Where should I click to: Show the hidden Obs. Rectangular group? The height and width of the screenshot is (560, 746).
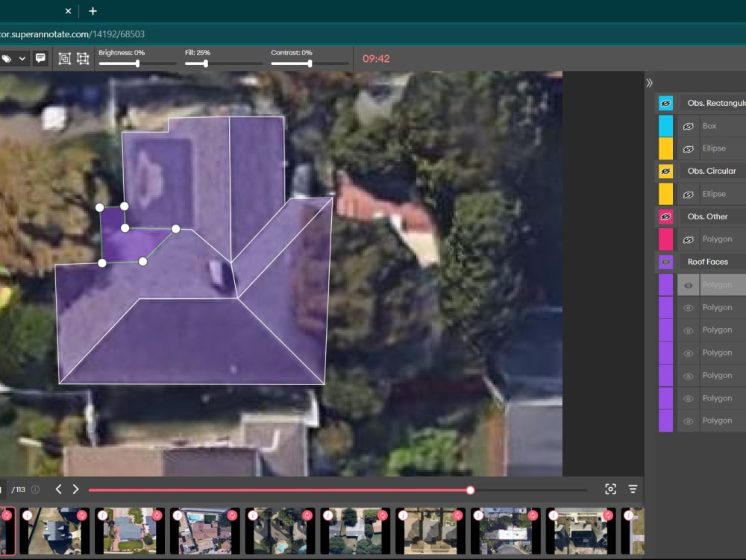coord(665,103)
